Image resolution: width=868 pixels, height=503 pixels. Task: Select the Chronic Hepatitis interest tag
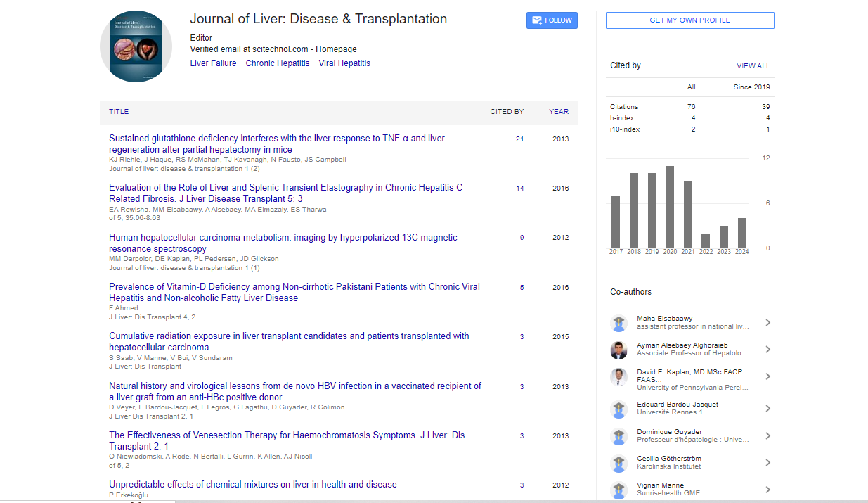point(278,63)
